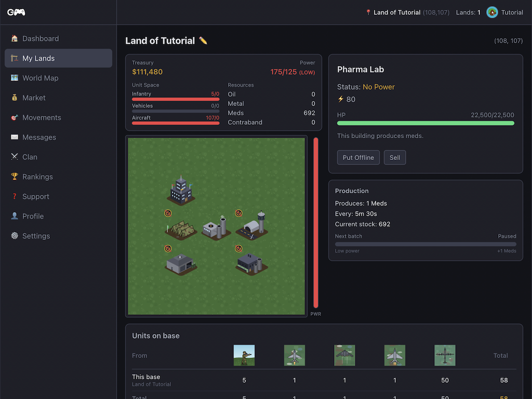
Task: Open the Land of Tutorial location selector
Action: coord(407,12)
